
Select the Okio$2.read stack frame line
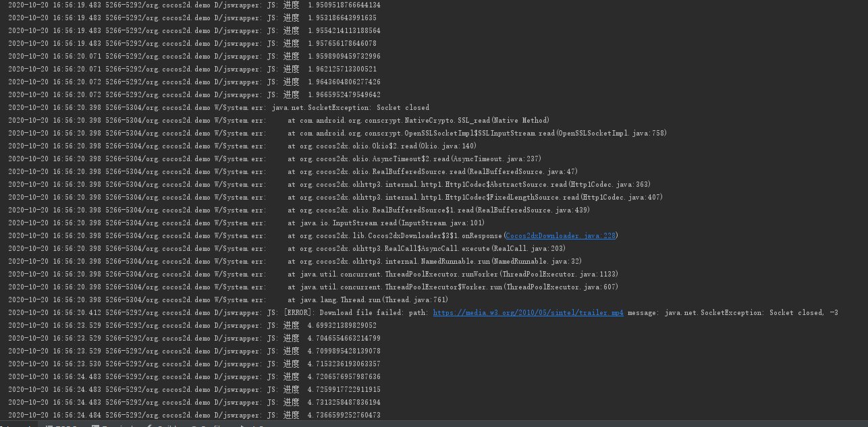click(382, 146)
